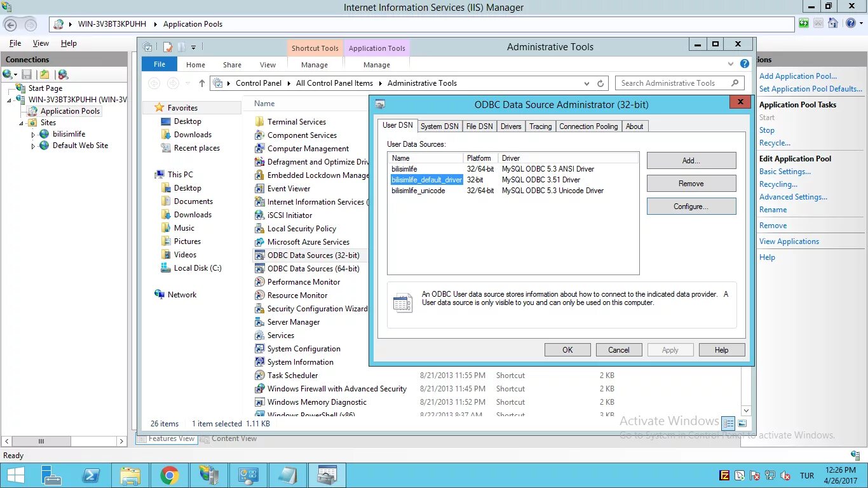Open the Explorer address bar history dropdown
Image resolution: width=868 pixels, height=488 pixels.
585,83
